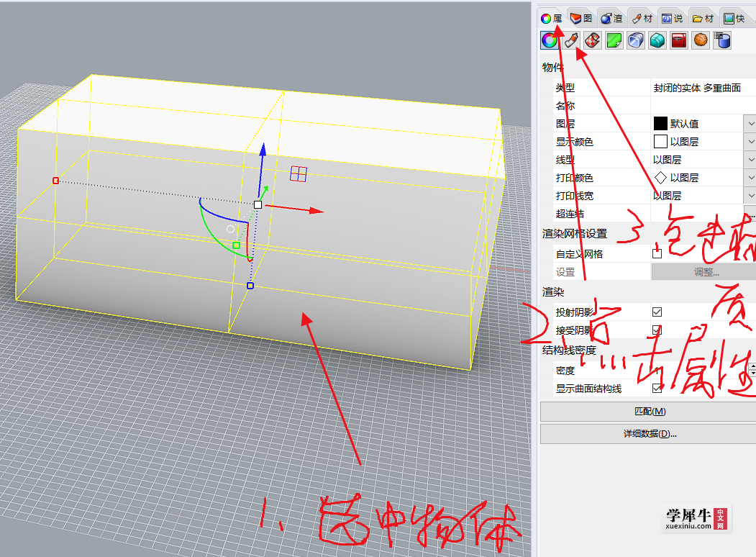Toggle the 接受阴影 checkbox
756x557 pixels.
point(657,330)
